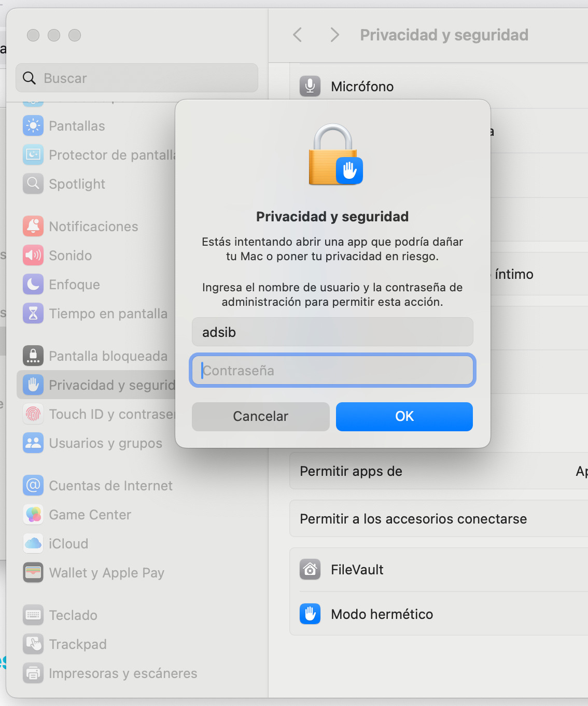Image resolution: width=588 pixels, height=706 pixels.
Task: Click the Buscar search field
Action: coord(137,78)
